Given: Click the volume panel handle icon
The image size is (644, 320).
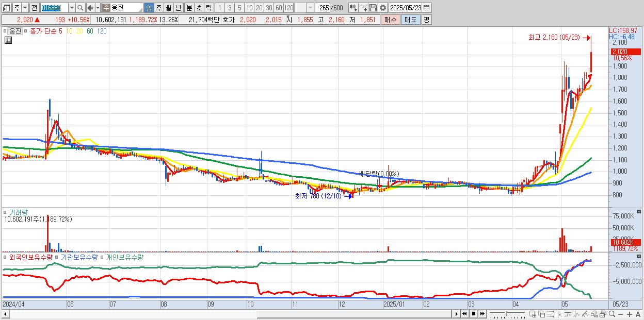Looking at the screenshot, I should 5,212.
